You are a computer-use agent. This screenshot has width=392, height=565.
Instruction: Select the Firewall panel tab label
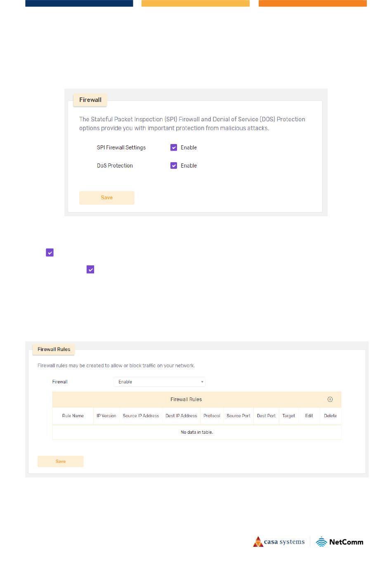click(x=90, y=100)
